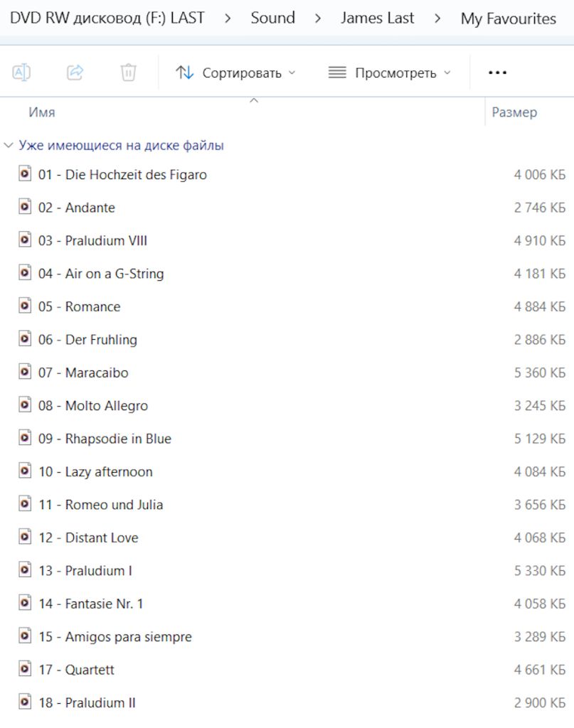The width and height of the screenshot is (574, 728).
Task: Click the file icon of '06 - Der Fruhling'
Action: pyautogui.click(x=25, y=338)
